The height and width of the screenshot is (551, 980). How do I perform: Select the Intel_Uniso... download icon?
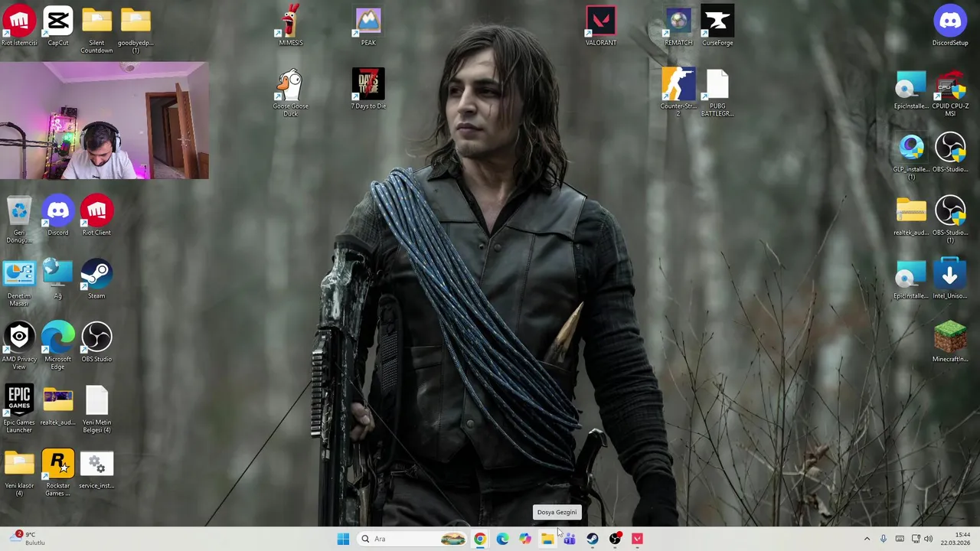click(x=950, y=279)
